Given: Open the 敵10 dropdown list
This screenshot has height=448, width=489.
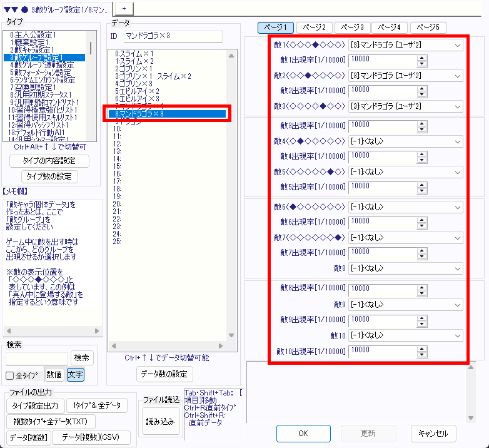Looking at the screenshot, I should click(405, 335).
